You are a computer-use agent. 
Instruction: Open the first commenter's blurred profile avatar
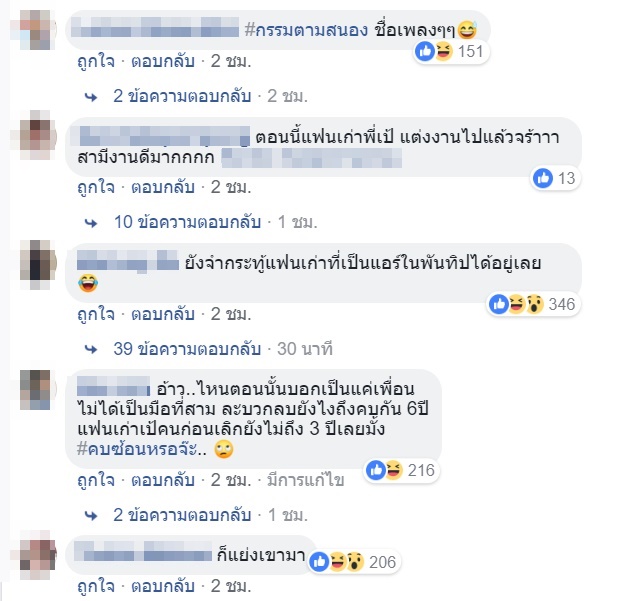tap(36, 29)
